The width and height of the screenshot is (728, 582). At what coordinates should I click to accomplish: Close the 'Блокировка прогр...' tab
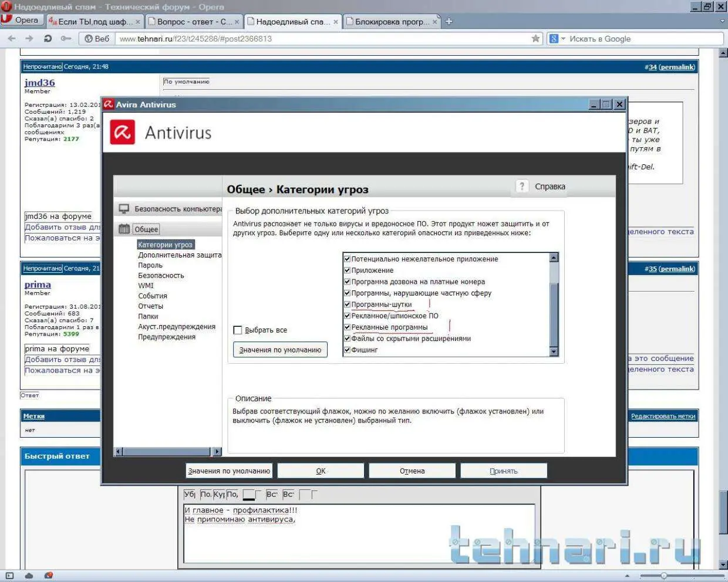coord(435,22)
